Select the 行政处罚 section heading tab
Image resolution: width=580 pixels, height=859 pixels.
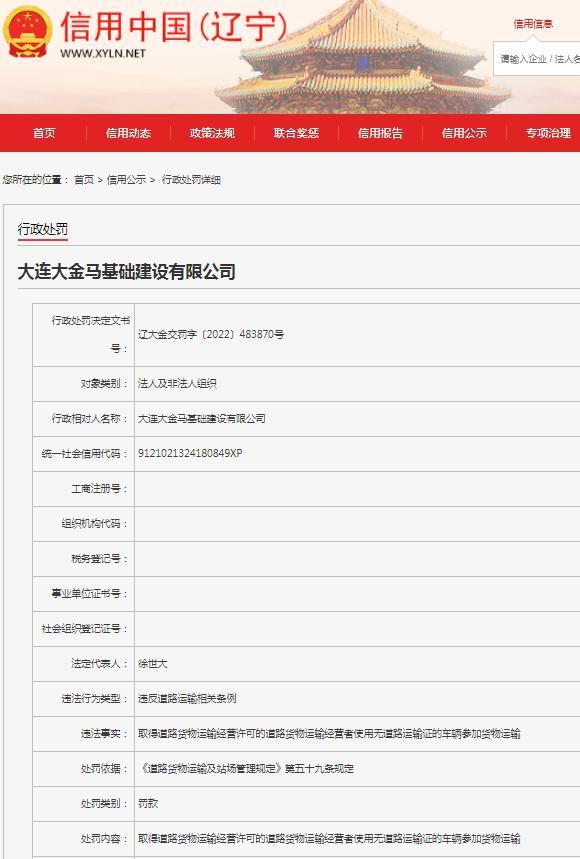(43, 229)
